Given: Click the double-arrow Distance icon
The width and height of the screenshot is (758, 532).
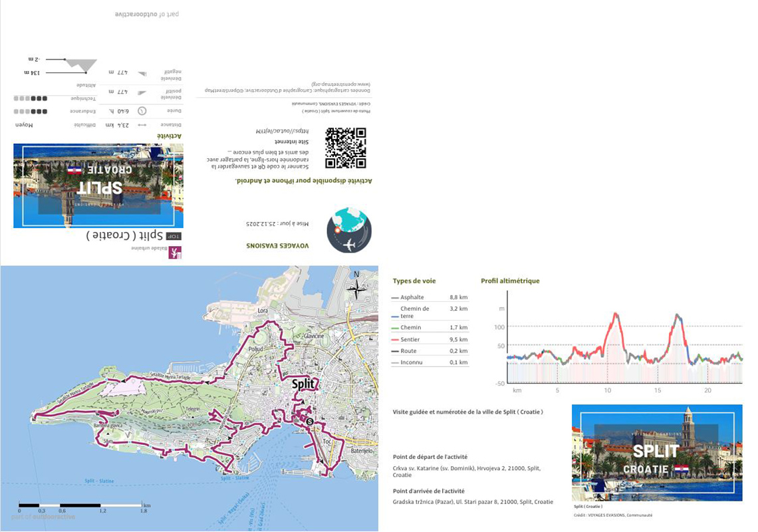Looking at the screenshot, I should pos(142,125).
